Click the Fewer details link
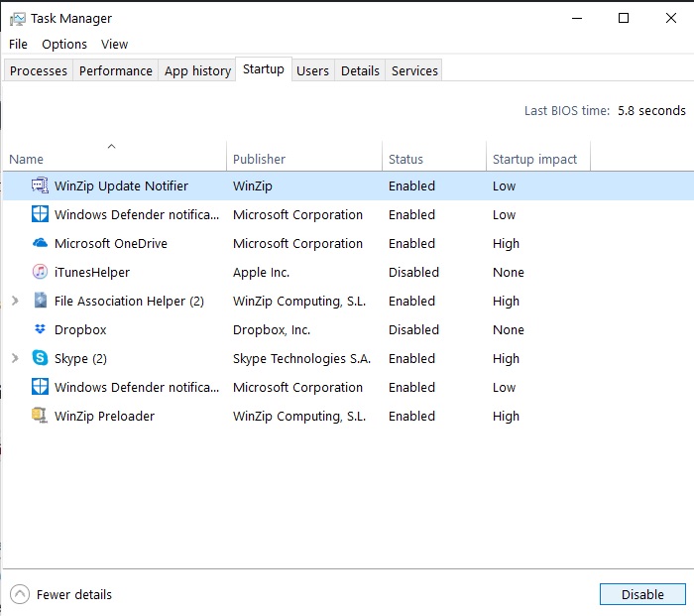This screenshot has width=694, height=616. [74, 594]
